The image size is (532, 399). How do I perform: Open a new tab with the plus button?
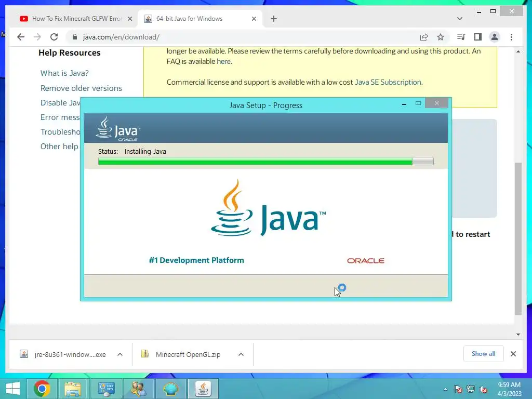click(x=274, y=19)
